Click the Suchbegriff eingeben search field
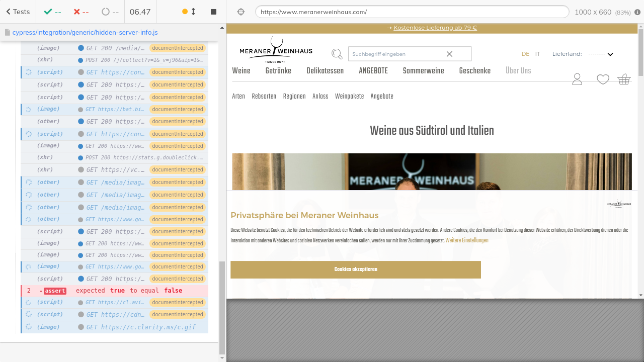This screenshot has width=644, height=362. point(395,54)
